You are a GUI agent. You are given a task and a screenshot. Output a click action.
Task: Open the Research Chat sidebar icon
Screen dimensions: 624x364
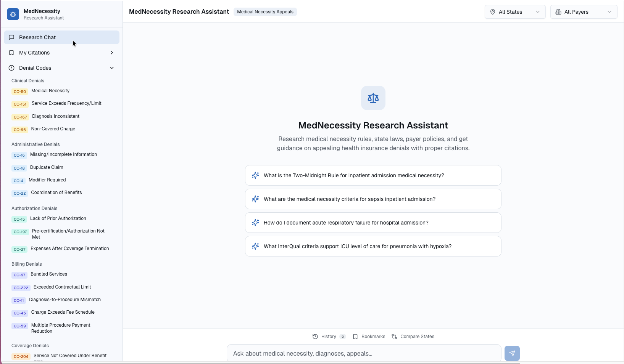pos(12,37)
